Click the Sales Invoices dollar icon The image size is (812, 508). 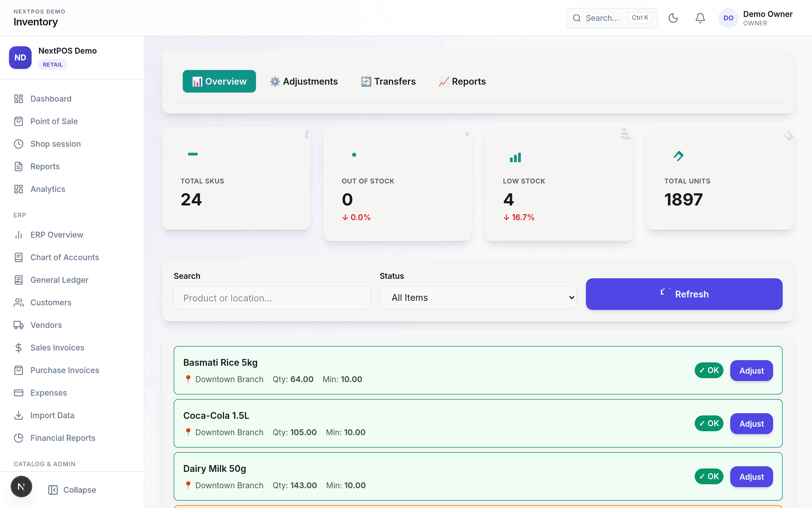click(x=18, y=348)
